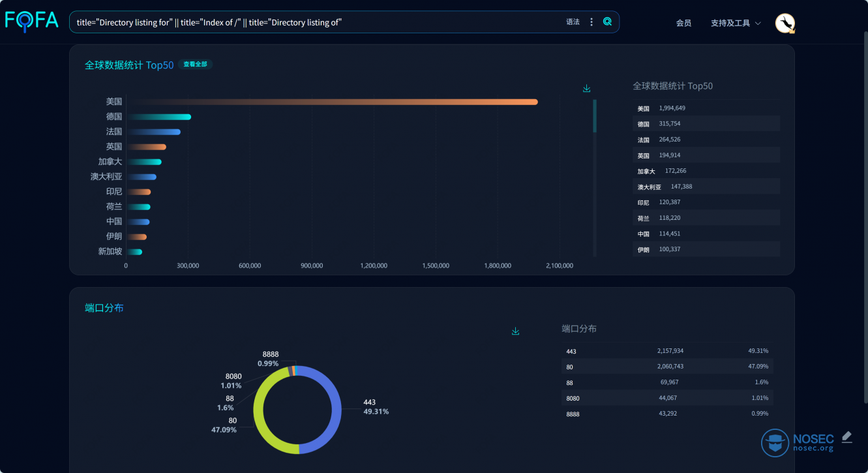Open the user avatar profile
The width and height of the screenshot is (868, 473).
785,23
